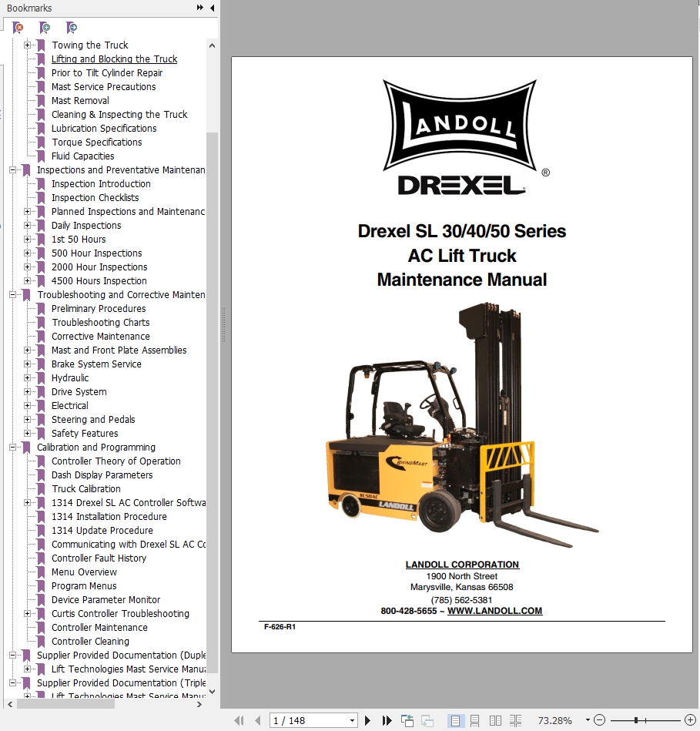Click the zoom in plus button
The width and height of the screenshot is (700, 731).
pos(690,720)
